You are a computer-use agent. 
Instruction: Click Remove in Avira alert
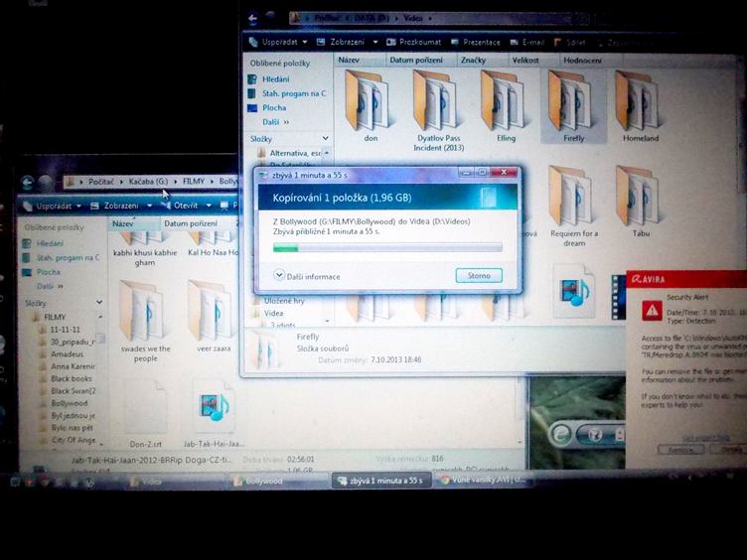[x=681, y=450]
